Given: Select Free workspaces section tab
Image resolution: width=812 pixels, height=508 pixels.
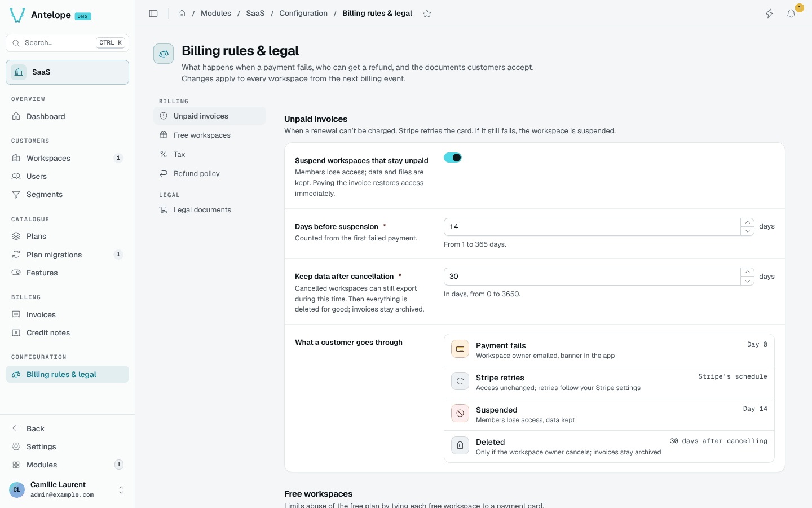Looking at the screenshot, I should (x=210, y=135).
